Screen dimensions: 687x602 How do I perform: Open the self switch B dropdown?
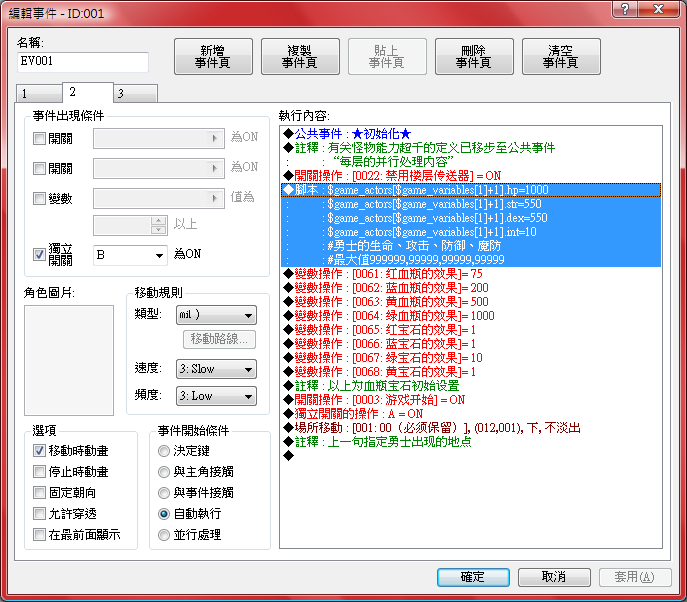pyautogui.click(x=130, y=255)
